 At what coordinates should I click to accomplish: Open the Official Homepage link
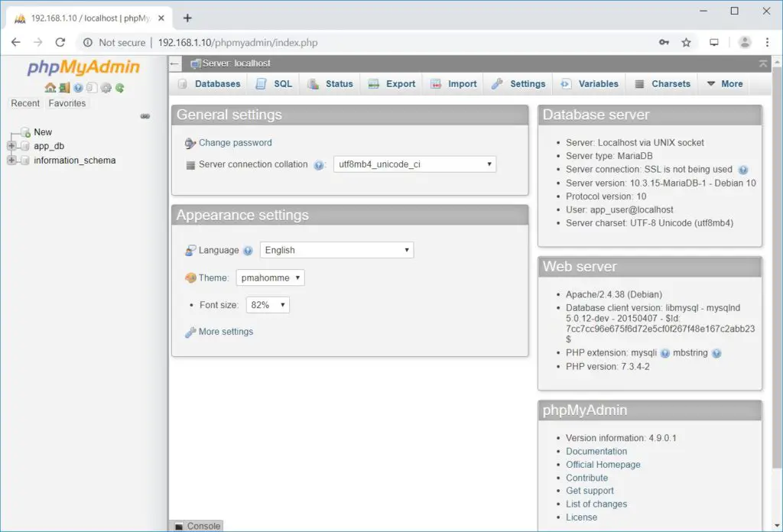(603, 465)
